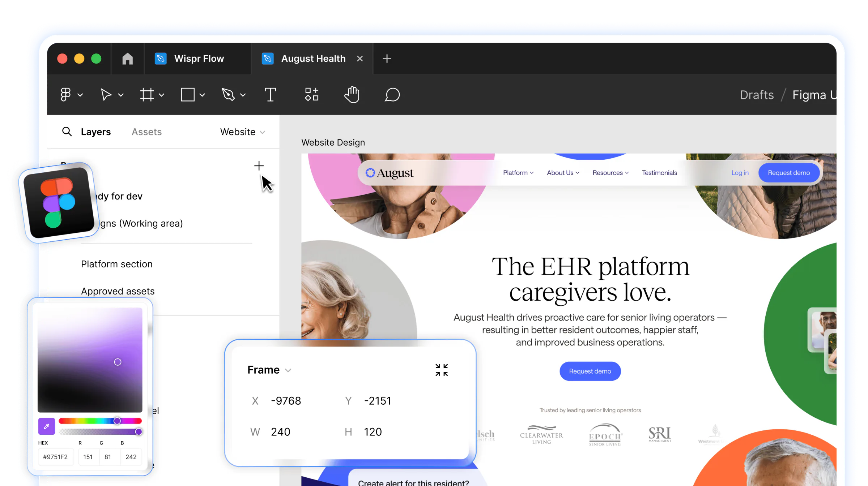Click the Epoch Senior Living logo
Image resolution: width=868 pixels, height=486 pixels.
click(605, 435)
